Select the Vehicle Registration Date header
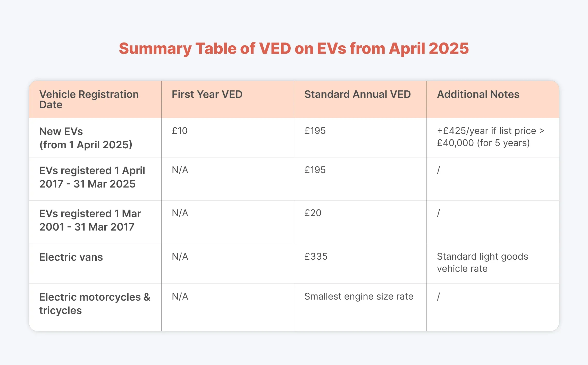The height and width of the screenshot is (365, 588). pos(89,99)
